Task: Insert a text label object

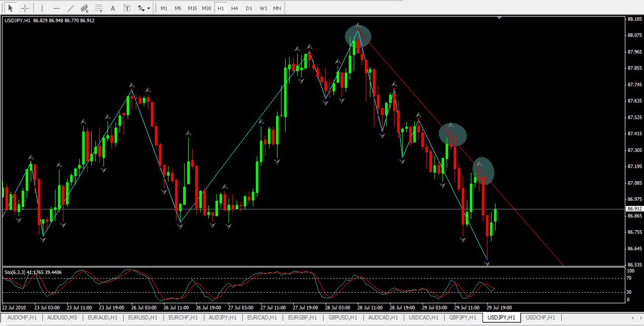Action: click(x=127, y=8)
